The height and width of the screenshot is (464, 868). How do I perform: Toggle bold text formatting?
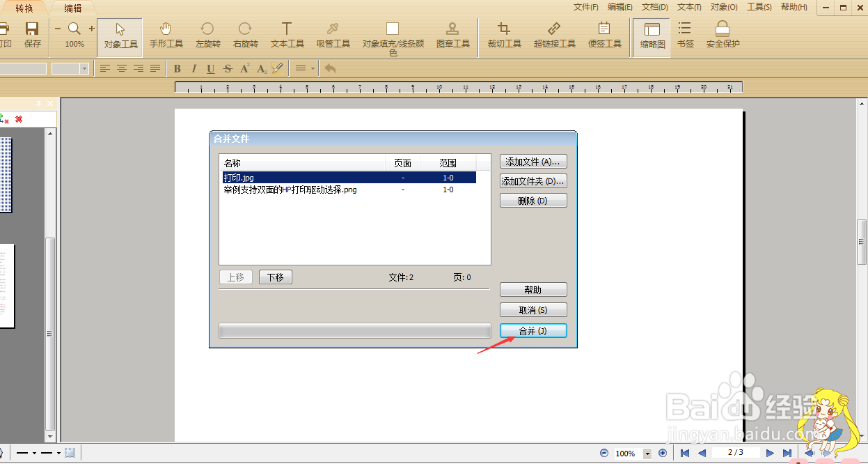(x=177, y=68)
